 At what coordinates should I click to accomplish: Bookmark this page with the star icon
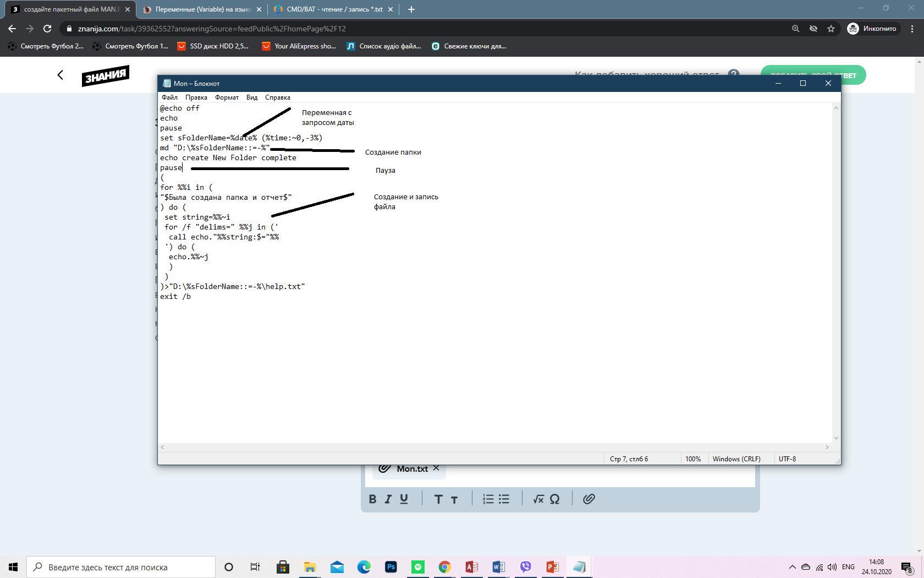click(x=831, y=29)
